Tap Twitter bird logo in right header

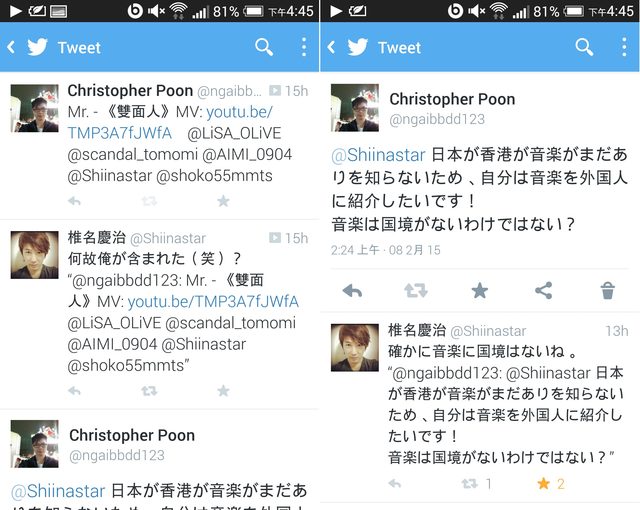pos(358,47)
